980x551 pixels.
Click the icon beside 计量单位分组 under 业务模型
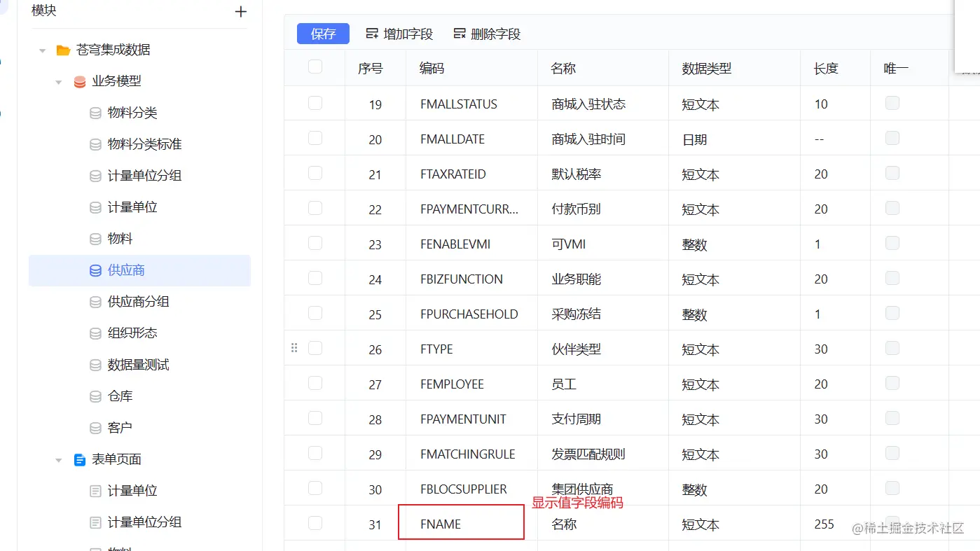[96, 176]
